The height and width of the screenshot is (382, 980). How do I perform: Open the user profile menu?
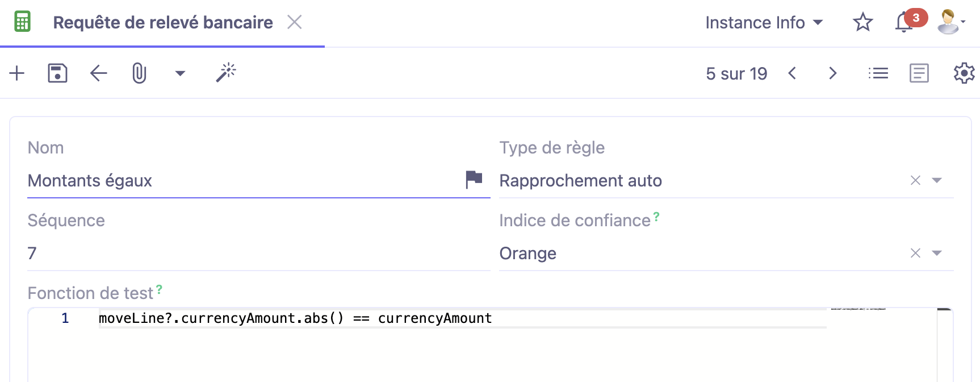[949, 22]
